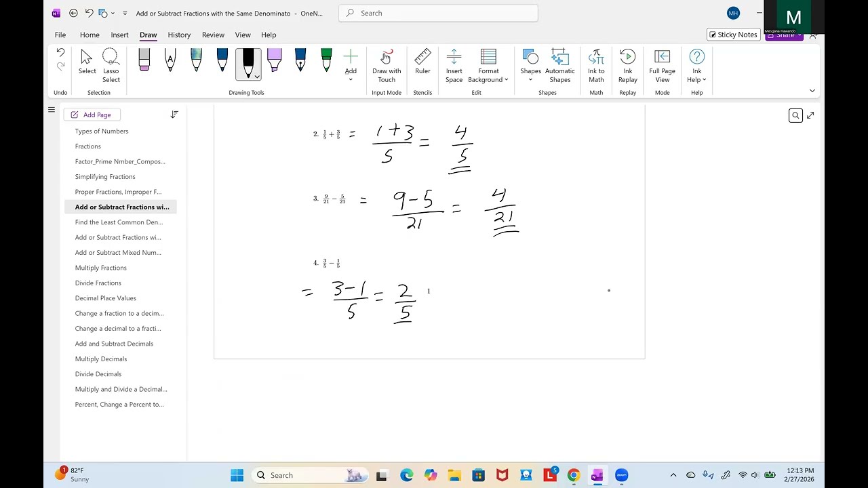The image size is (868, 488).
Task: Toggle Automatic Shapes
Action: tap(560, 66)
